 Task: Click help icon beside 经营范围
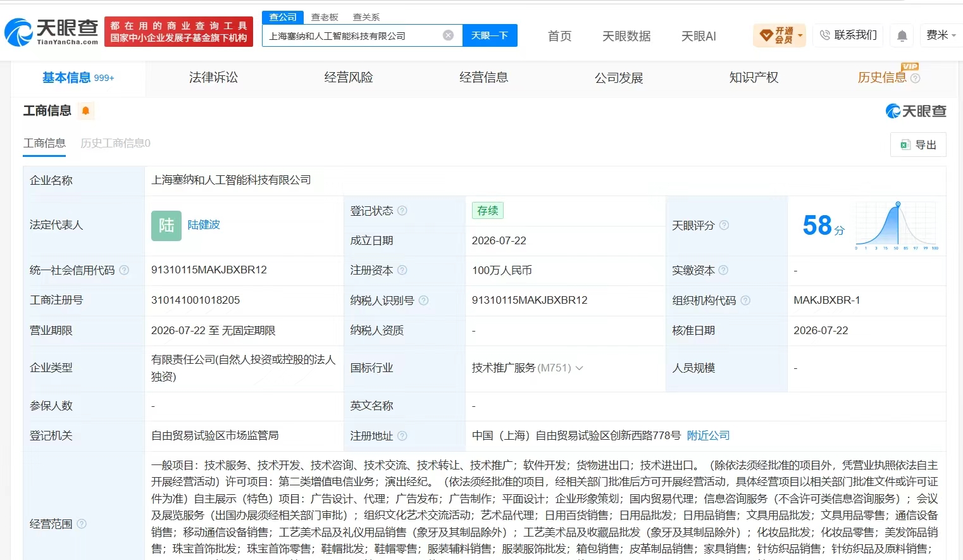[82, 524]
